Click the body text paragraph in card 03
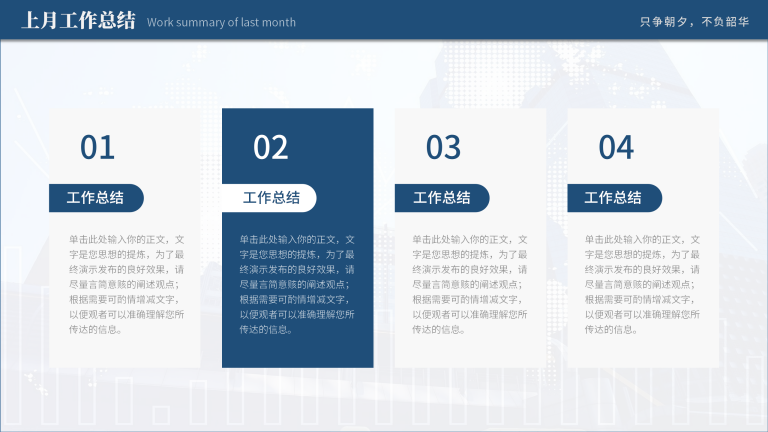 tap(469, 284)
